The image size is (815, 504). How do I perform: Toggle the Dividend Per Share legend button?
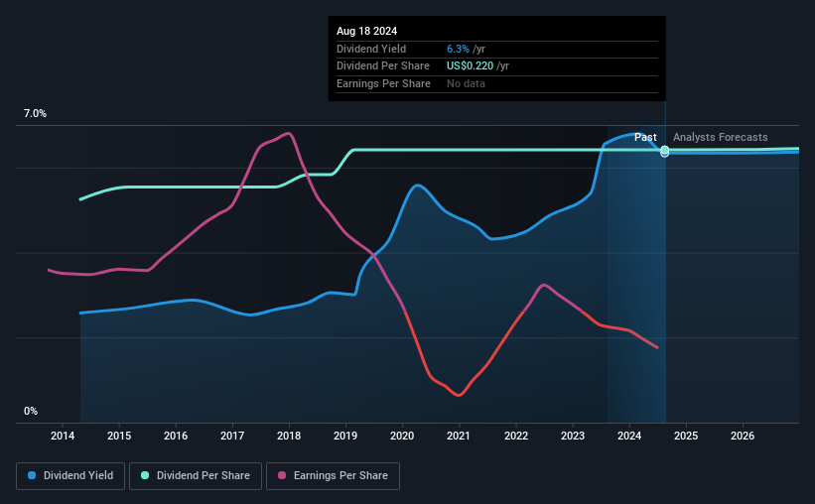tap(196, 476)
